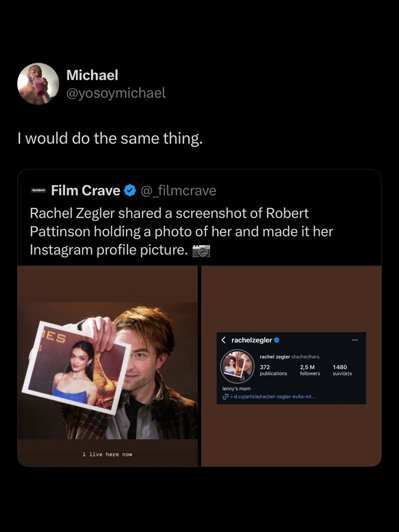Click the "i live here now" caption
The height and width of the screenshot is (532, 399).
point(108,454)
